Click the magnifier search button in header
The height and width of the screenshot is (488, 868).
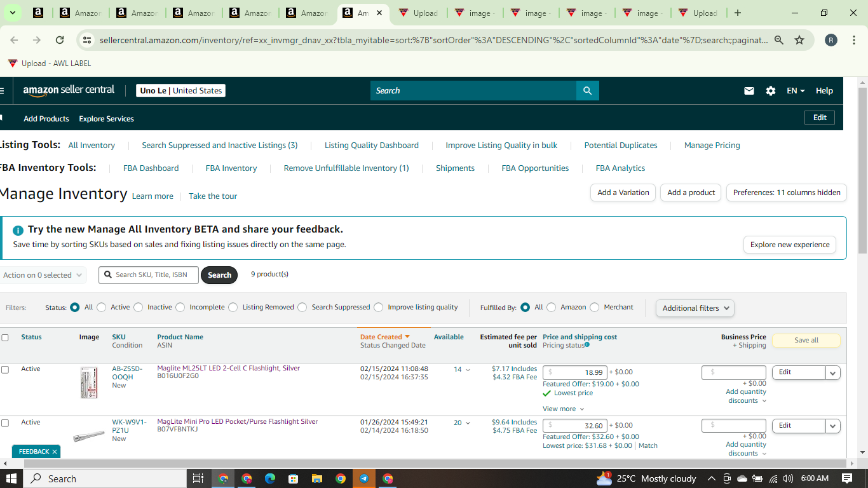click(x=588, y=91)
